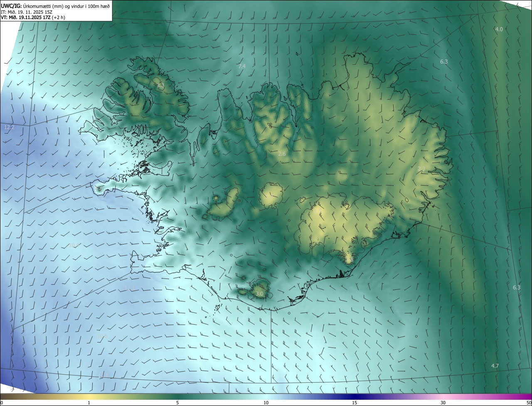Pick the 12.2 value at the western edge
The width and height of the screenshot is (532, 406).
click(9, 127)
